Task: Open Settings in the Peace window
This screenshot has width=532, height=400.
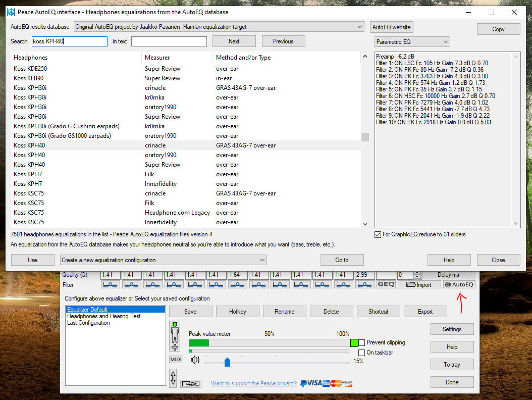Action: tap(452, 329)
